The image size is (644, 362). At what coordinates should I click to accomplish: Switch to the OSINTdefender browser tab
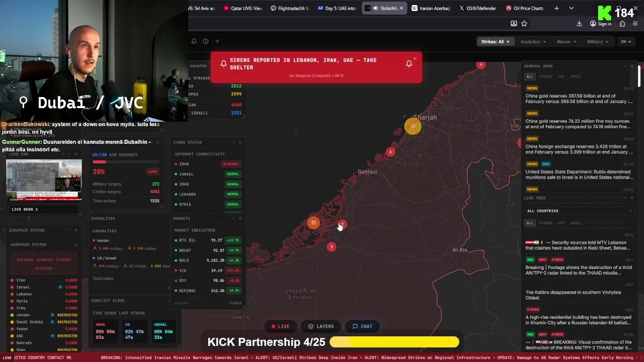477,8
